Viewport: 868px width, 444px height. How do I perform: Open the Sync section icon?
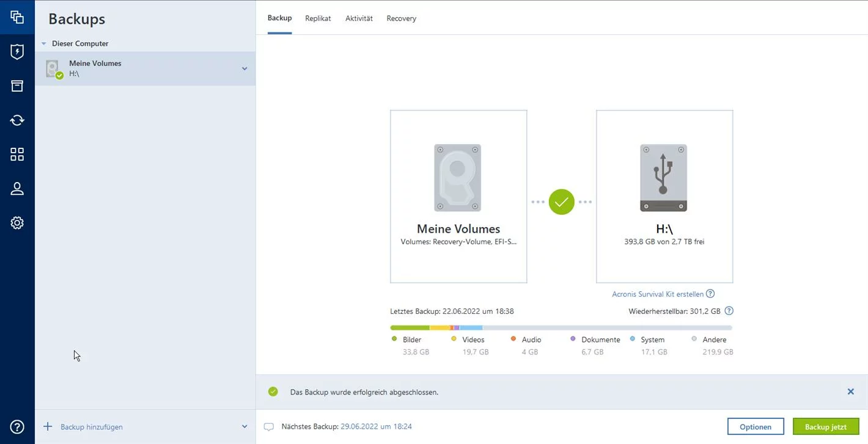17,120
